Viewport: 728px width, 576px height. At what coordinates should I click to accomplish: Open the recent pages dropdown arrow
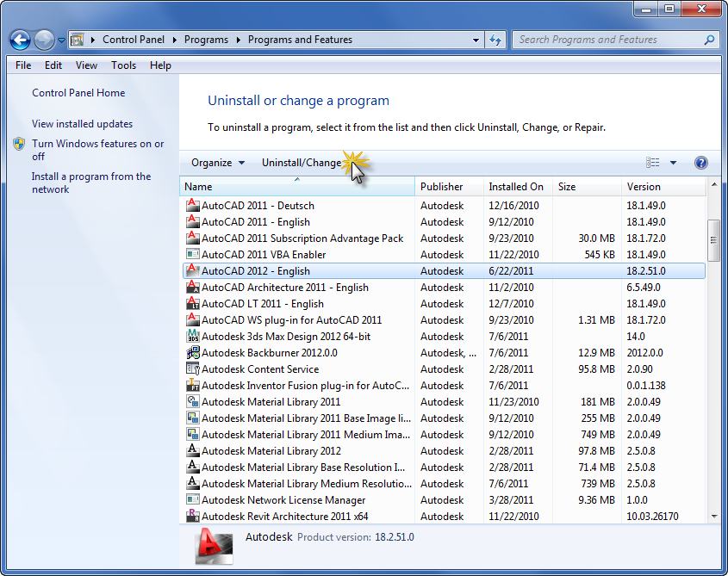[61, 40]
